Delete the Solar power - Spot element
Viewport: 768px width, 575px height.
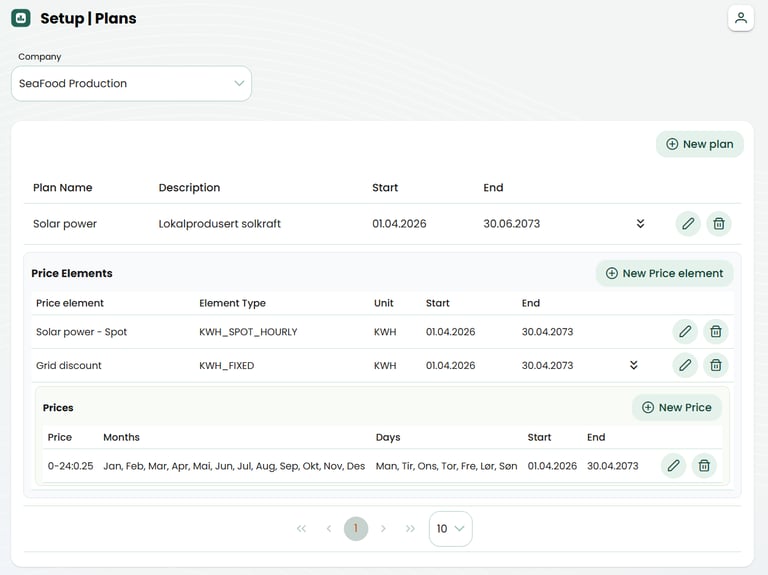[715, 332]
